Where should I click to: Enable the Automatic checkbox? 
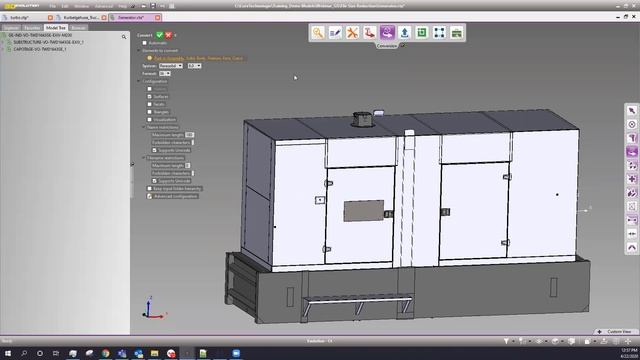[144, 43]
